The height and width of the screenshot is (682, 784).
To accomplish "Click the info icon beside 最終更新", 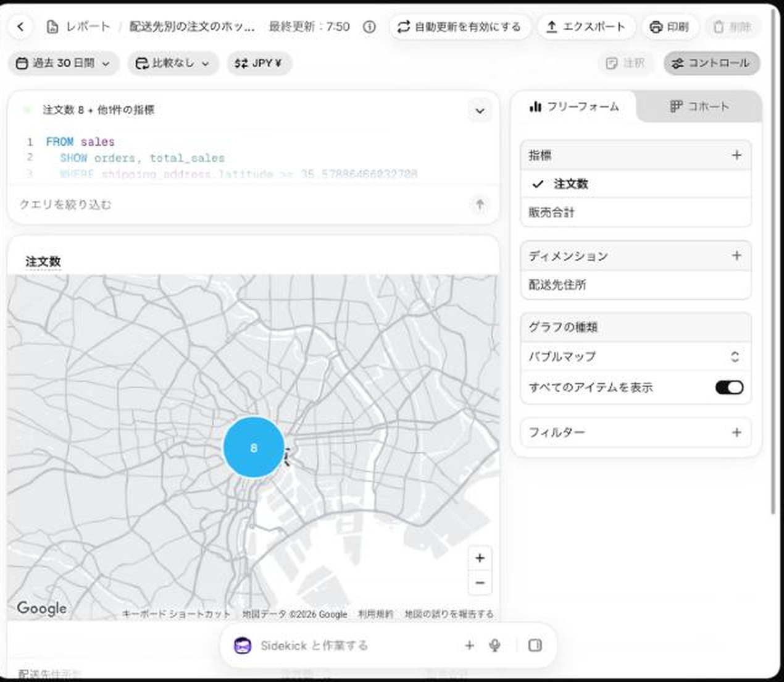I will click(x=369, y=27).
